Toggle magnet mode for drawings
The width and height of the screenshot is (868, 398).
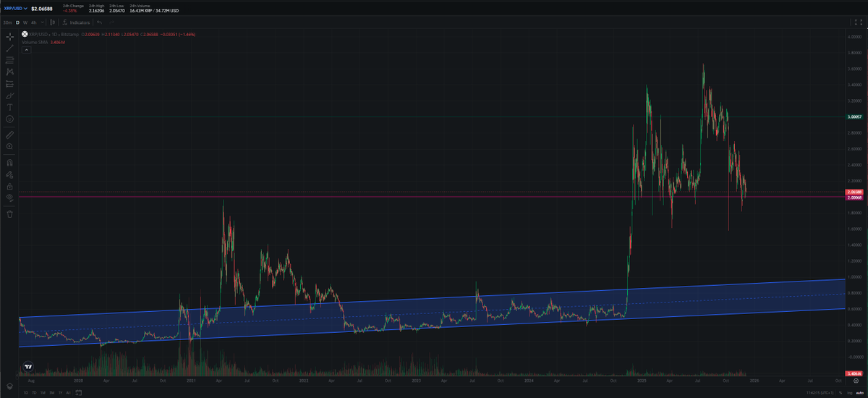(9, 163)
